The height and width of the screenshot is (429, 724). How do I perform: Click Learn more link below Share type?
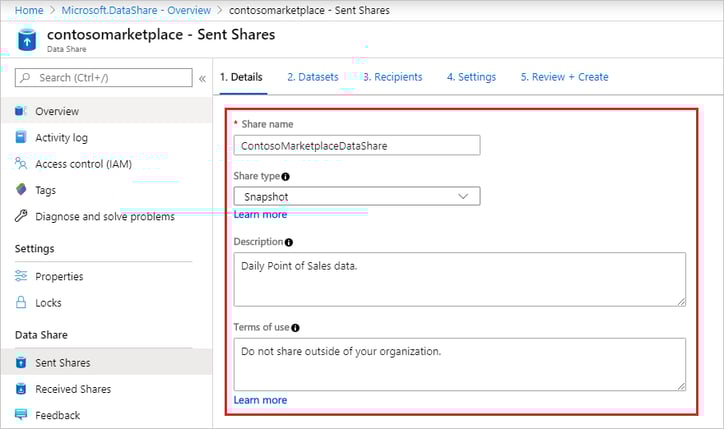point(260,214)
